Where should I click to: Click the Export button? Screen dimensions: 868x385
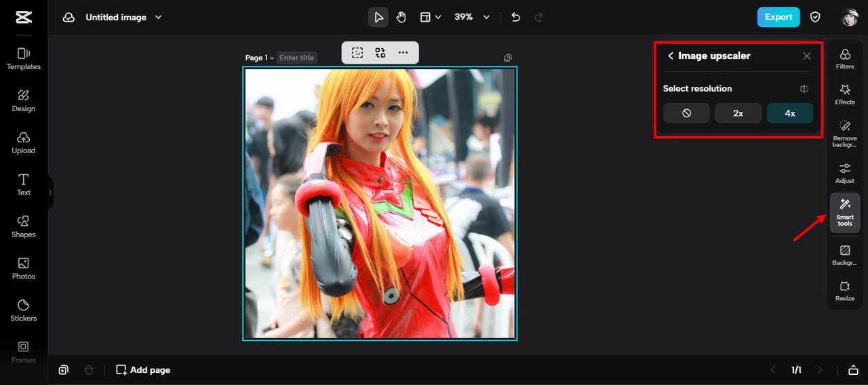778,17
